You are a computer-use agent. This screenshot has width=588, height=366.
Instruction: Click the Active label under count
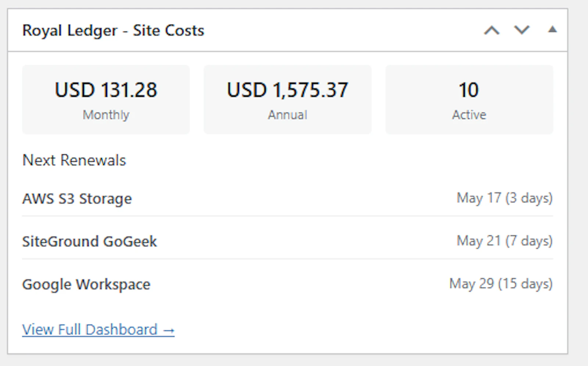(x=469, y=115)
